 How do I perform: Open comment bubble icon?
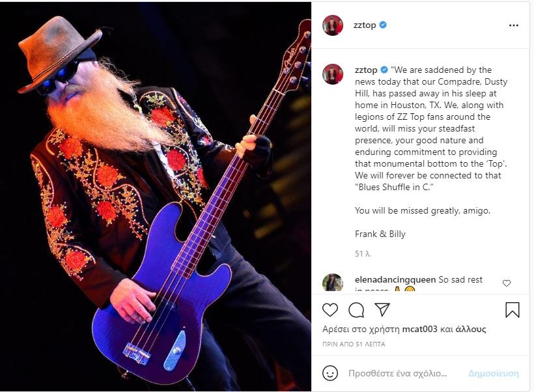[356, 310]
